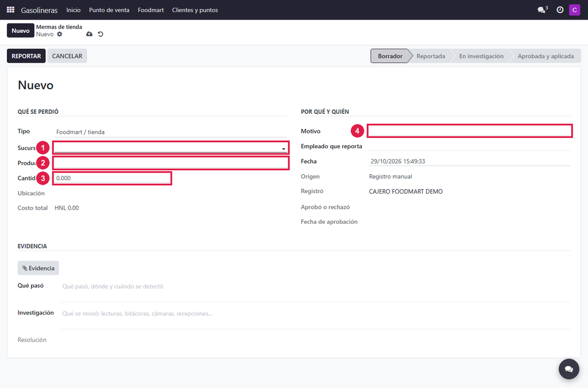The image size is (588, 388).
Task: Click the REPORTAR button
Action: tap(26, 56)
